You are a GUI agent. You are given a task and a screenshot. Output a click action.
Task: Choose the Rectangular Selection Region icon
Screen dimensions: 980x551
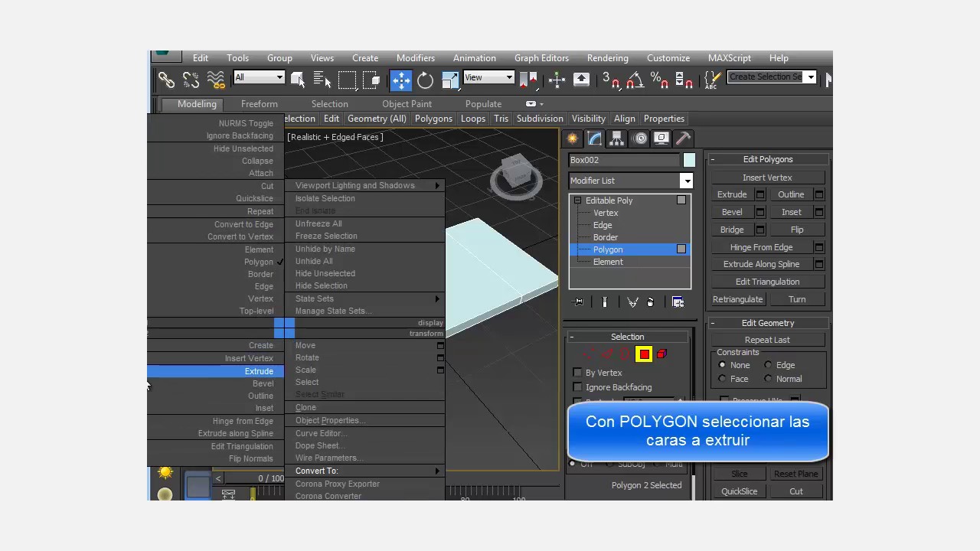[x=347, y=79]
